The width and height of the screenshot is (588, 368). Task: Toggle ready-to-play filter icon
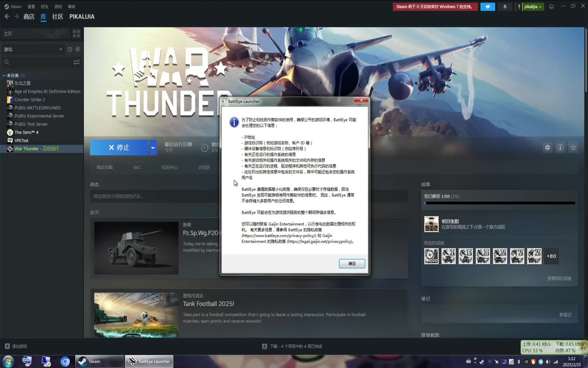pyautogui.click(x=78, y=49)
